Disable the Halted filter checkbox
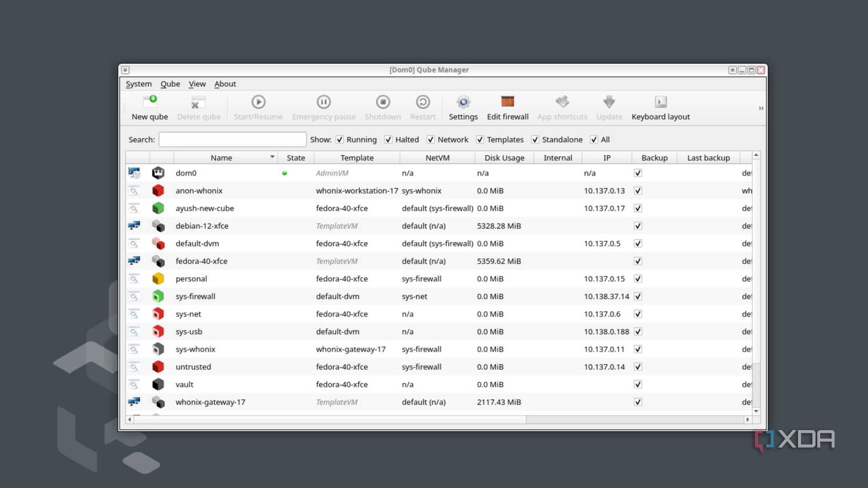 click(388, 139)
